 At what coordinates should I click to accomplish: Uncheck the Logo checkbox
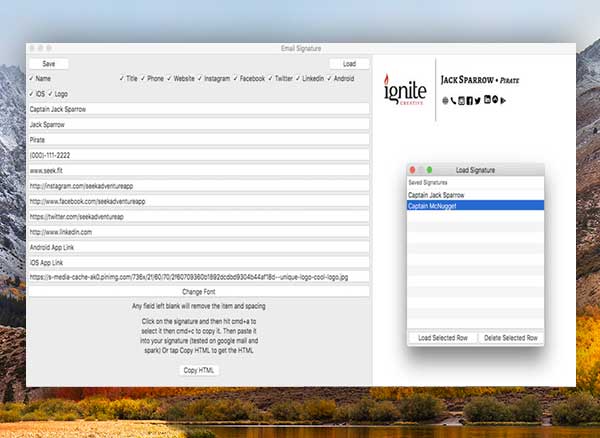pos(50,94)
